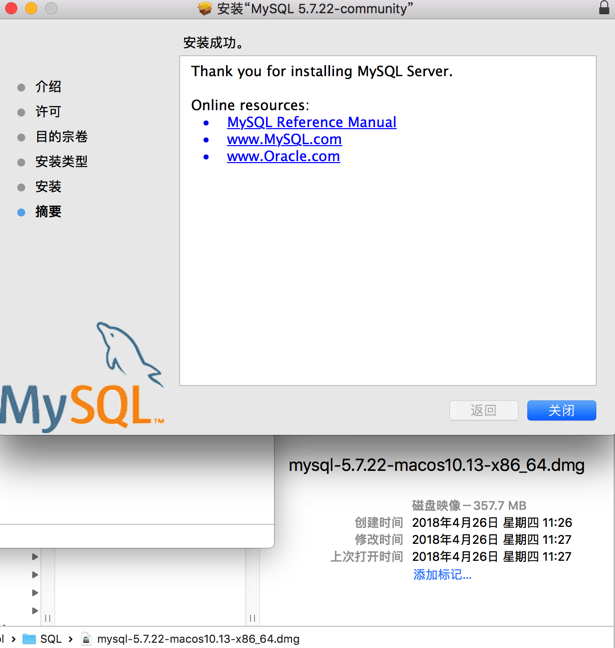Image resolution: width=615 pixels, height=648 pixels.
Task: Click the dmg file icon in path bar
Action: coord(86,639)
